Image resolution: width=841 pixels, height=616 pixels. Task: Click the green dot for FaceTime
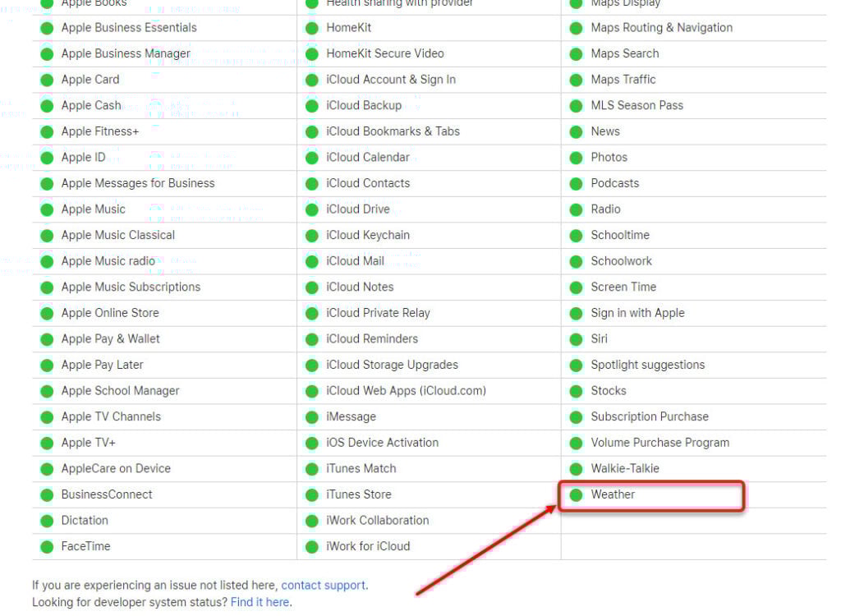point(47,546)
